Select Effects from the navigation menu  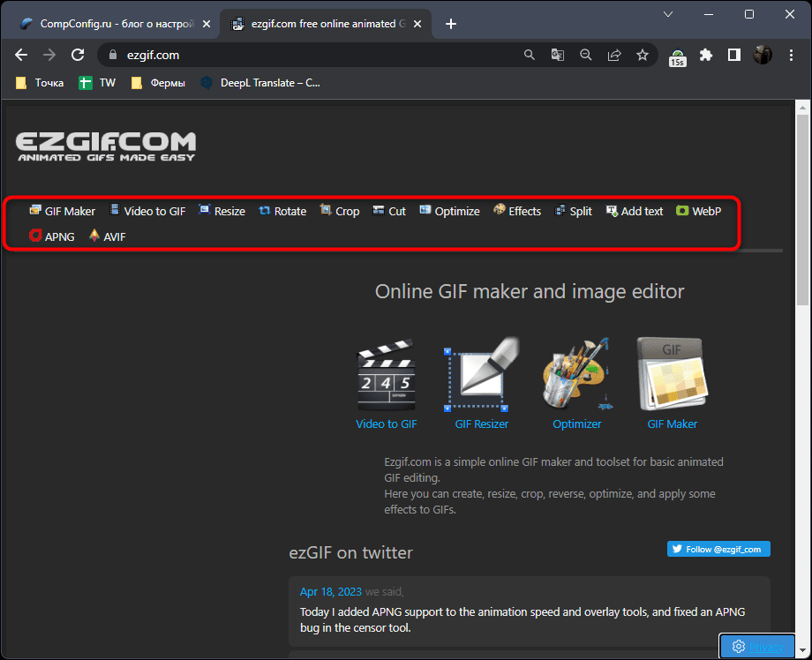click(517, 211)
